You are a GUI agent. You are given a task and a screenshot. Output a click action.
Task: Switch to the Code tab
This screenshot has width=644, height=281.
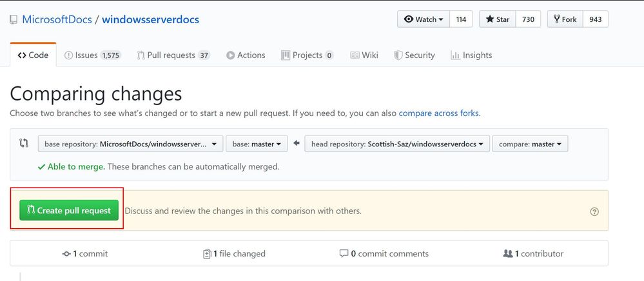click(33, 55)
